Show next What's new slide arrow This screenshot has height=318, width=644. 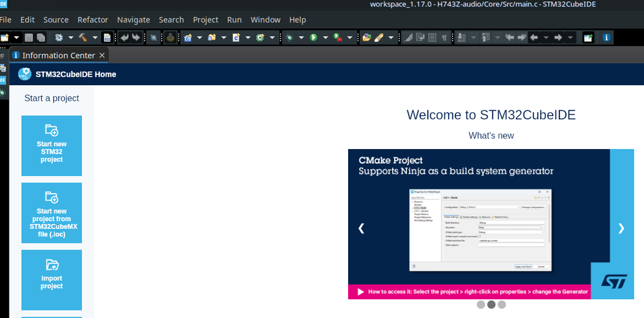(621, 228)
